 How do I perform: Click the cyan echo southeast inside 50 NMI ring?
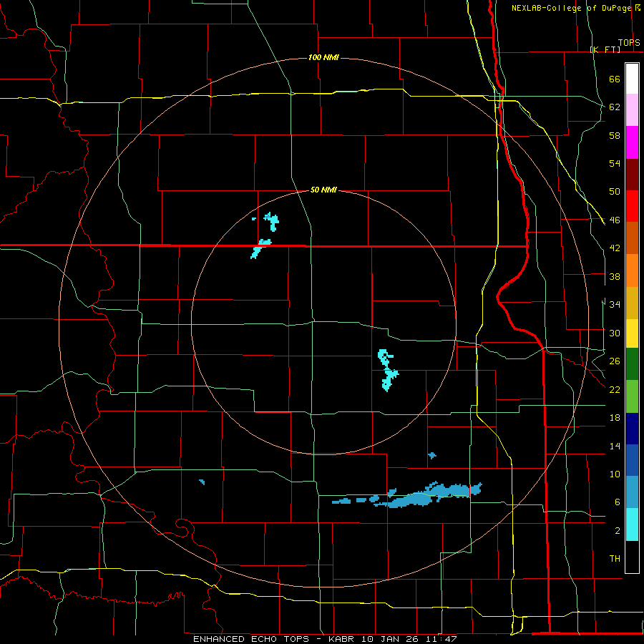coord(387,370)
